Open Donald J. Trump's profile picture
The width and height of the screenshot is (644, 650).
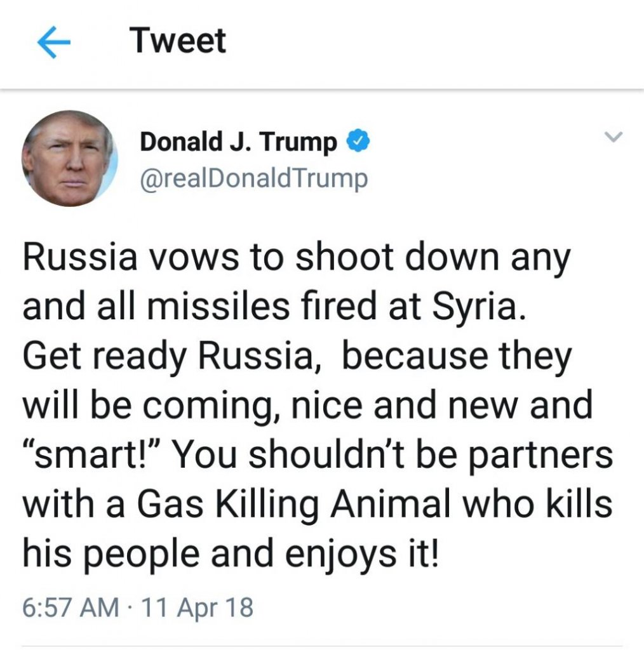(x=70, y=159)
